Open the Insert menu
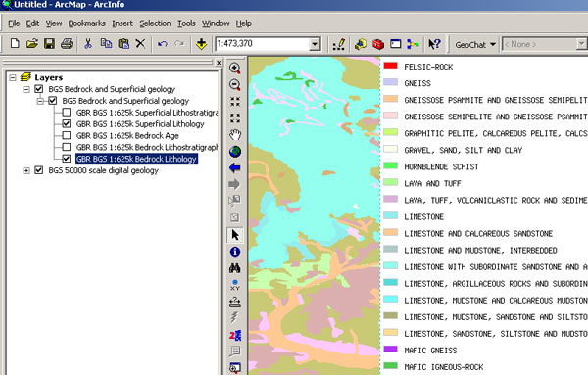Viewport: 588px width, 375px height. coord(122,23)
